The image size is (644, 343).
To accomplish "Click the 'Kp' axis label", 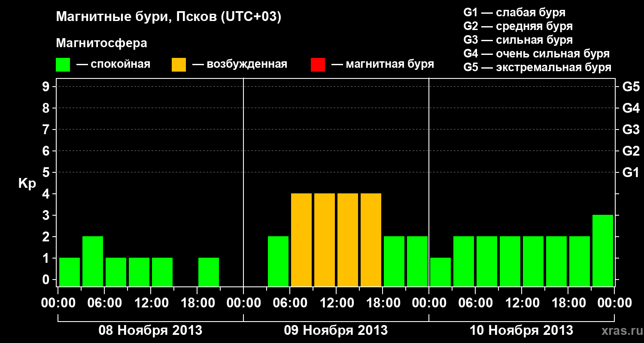I will click(27, 184).
